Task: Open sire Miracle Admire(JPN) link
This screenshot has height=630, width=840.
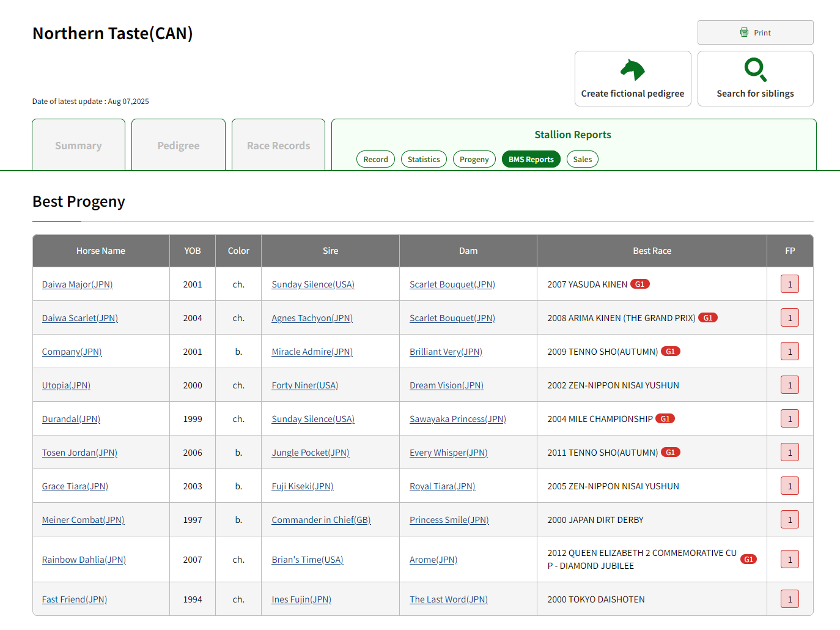Action: click(312, 352)
